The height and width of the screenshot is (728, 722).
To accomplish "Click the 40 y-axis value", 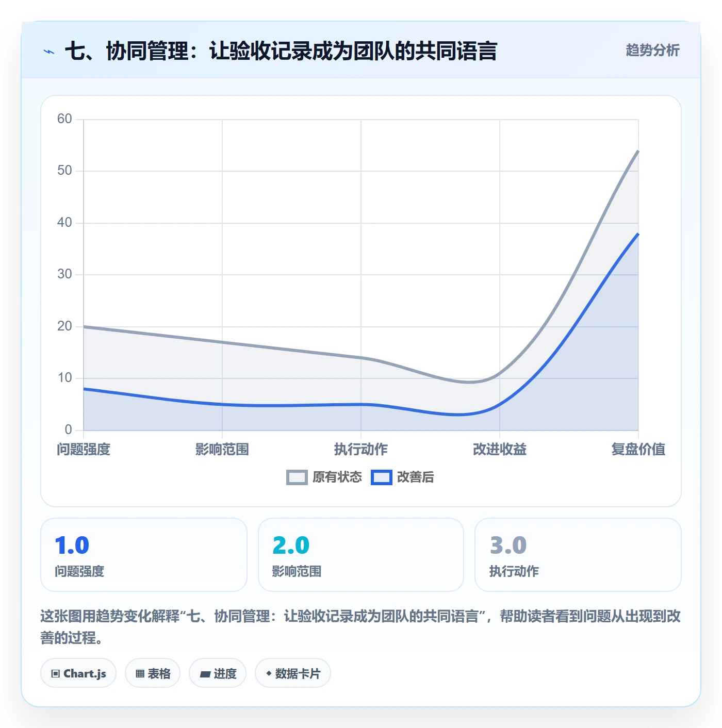I will 64,223.
